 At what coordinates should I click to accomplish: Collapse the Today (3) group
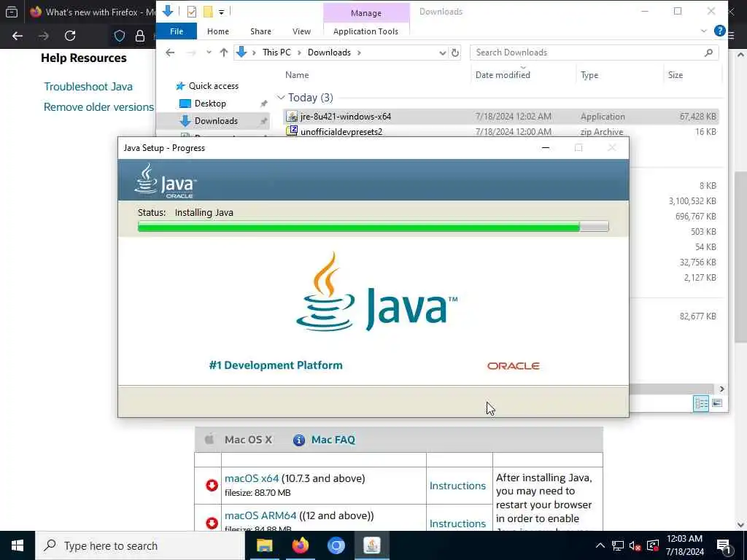click(x=281, y=98)
